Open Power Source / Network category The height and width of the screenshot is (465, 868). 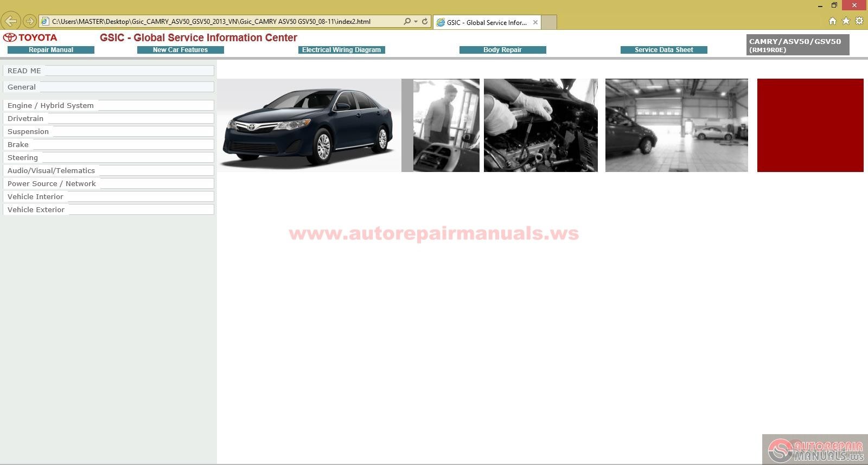pyautogui.click(x=108, y=183)
